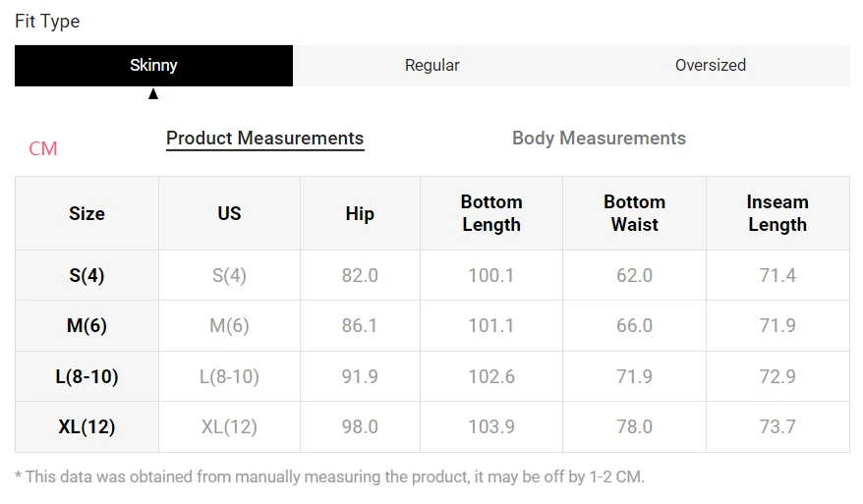This screenshot has width=863, height=504.
Task: Select the Product Measurements tab
Action: pos(264,139)
